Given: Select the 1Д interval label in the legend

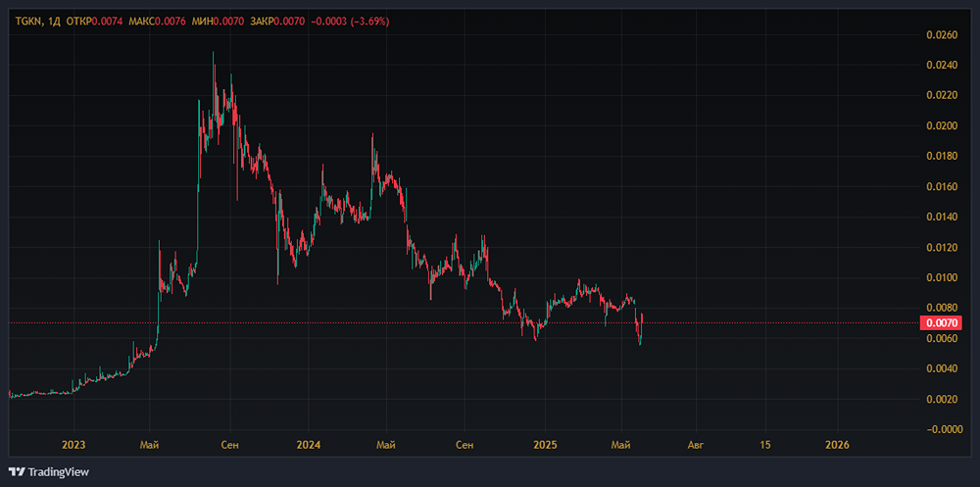Looking at the screenshot, I should coord(53,22).
